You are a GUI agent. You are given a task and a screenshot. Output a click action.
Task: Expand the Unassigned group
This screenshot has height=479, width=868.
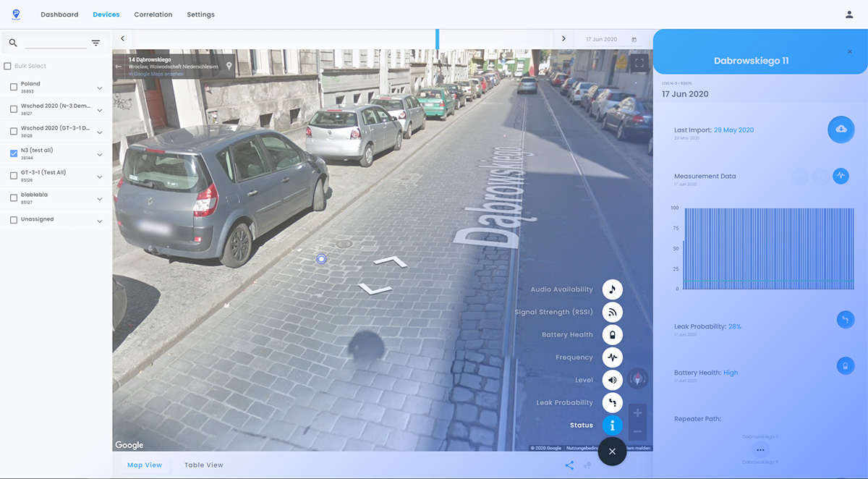tap(100, 220)
